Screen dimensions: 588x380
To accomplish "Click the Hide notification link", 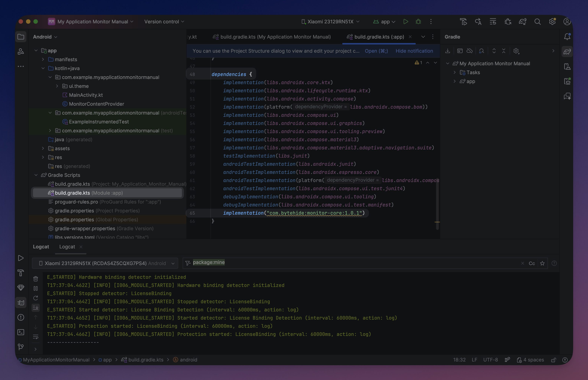I will point(414,51).
